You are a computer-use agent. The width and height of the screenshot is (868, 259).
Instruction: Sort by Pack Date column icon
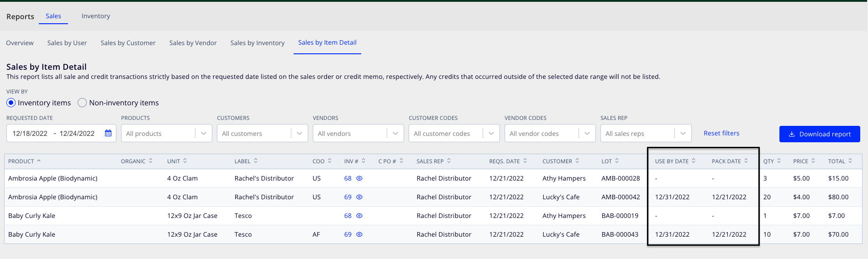[746, 161]
